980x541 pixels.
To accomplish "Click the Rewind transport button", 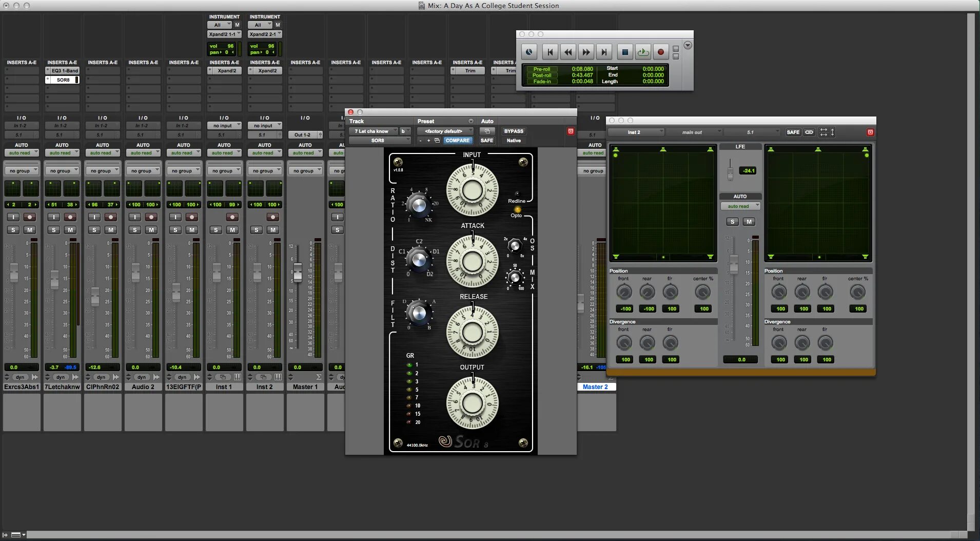I will point(568,52).
